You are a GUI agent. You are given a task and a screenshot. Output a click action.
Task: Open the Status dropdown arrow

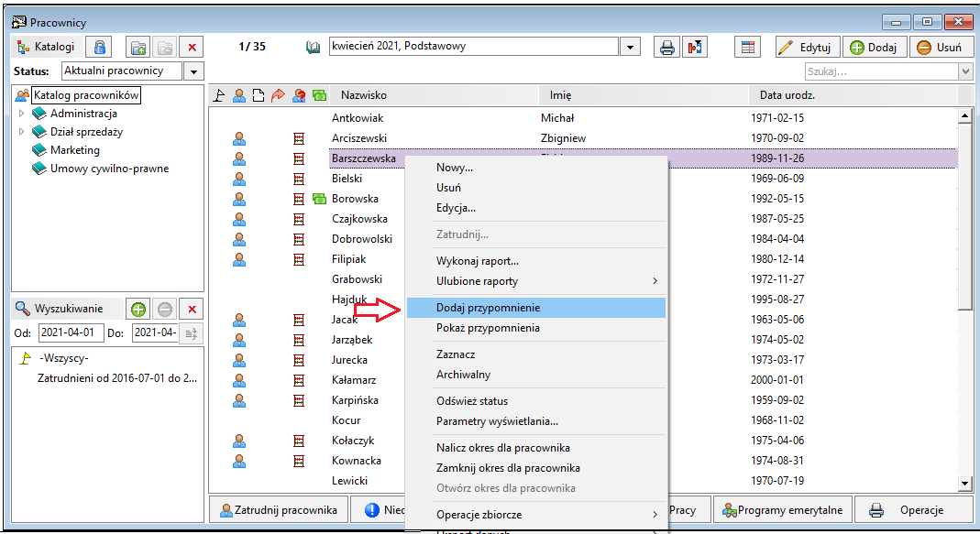pyautogui.click(x=193, y=71)
